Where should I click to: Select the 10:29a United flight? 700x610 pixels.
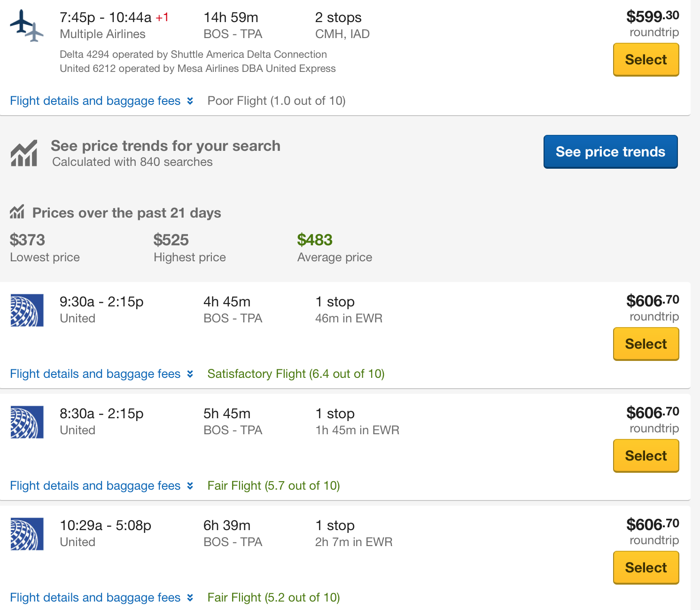[646, 568]
